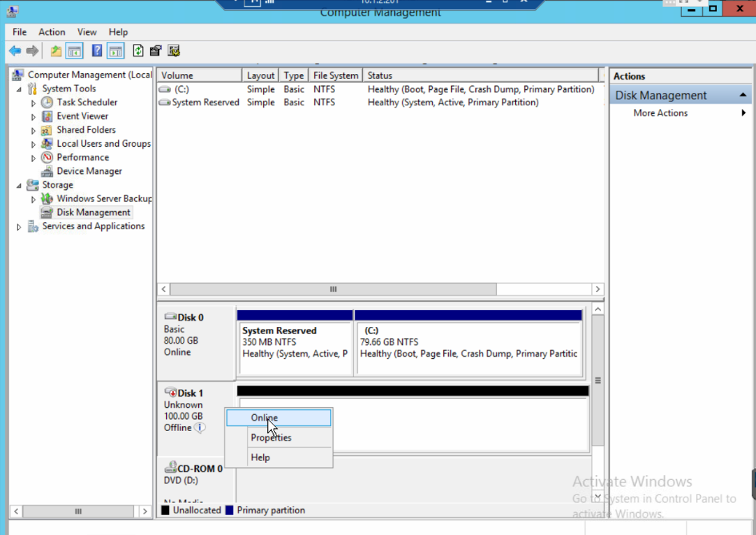Screen dimensions: 756x535
Task: Click the Services and Applications icon
Action: pos(33,226)
